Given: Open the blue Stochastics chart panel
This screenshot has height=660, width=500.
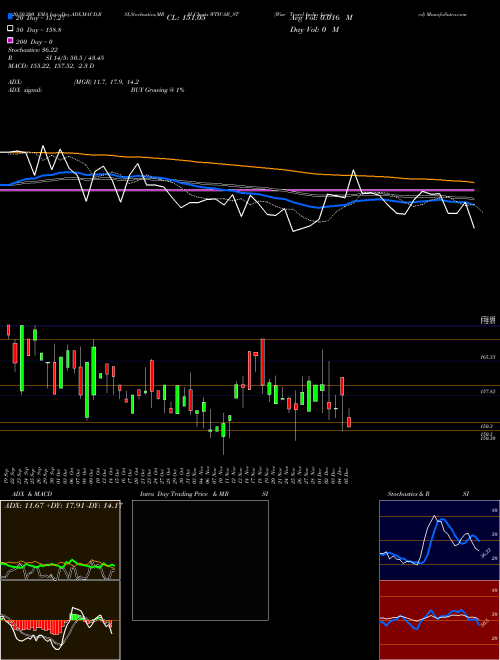Looking at the screenshot, I should coord(439,540).
